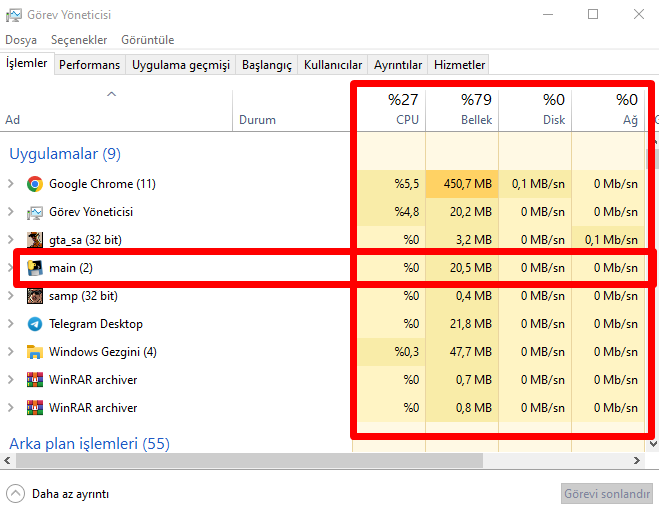Viewport: 659px width, 513px height.
Task: Expand the samp (32 bit) row
Action: coord(11,296)
